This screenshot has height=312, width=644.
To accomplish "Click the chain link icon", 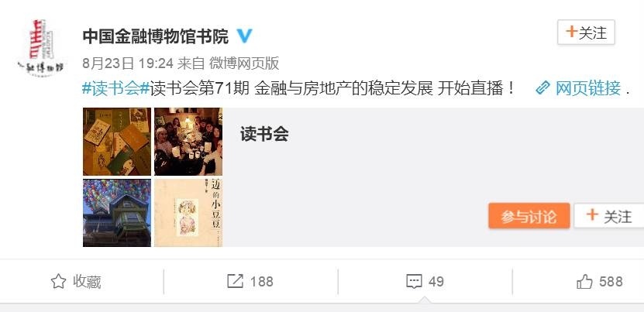I will point(542,88).
